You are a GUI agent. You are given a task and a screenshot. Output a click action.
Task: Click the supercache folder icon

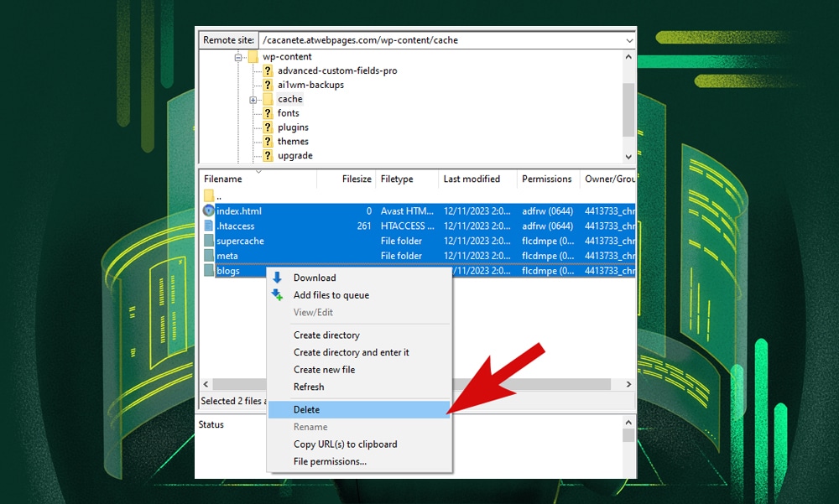coord(208,241)
